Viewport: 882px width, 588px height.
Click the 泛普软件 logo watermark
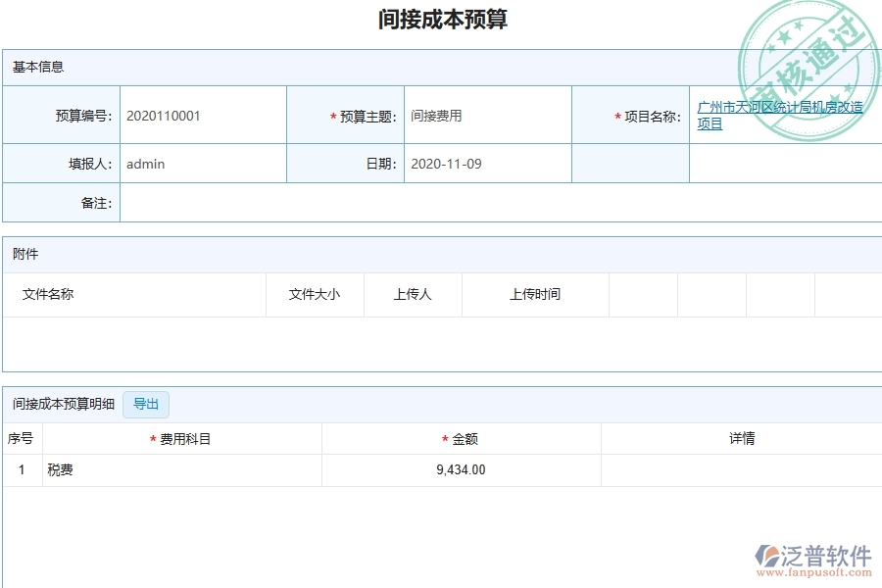click(812, 558)
